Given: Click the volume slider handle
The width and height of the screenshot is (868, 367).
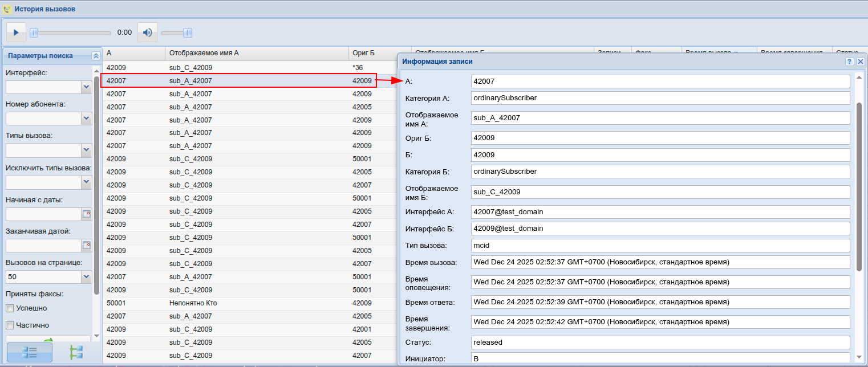Looking at the screenshot, I should click(187, 32).
